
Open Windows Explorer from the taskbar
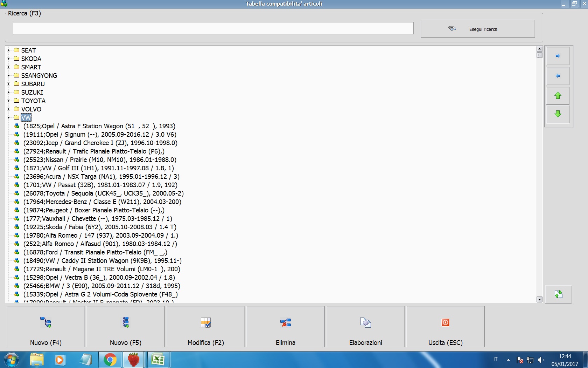37,360
